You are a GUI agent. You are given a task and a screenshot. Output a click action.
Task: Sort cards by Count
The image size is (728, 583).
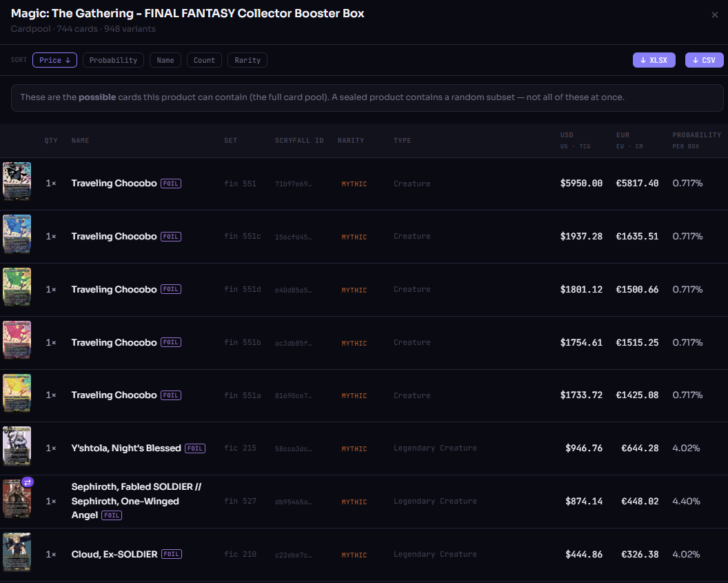[x=204, y=60]
